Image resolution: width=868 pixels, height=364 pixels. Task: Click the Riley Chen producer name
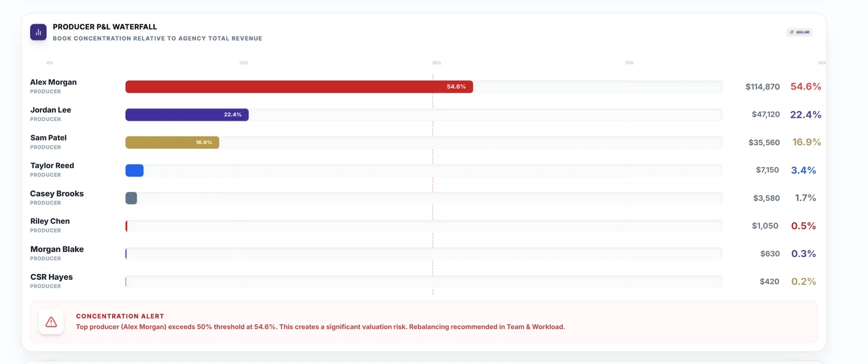50,221
